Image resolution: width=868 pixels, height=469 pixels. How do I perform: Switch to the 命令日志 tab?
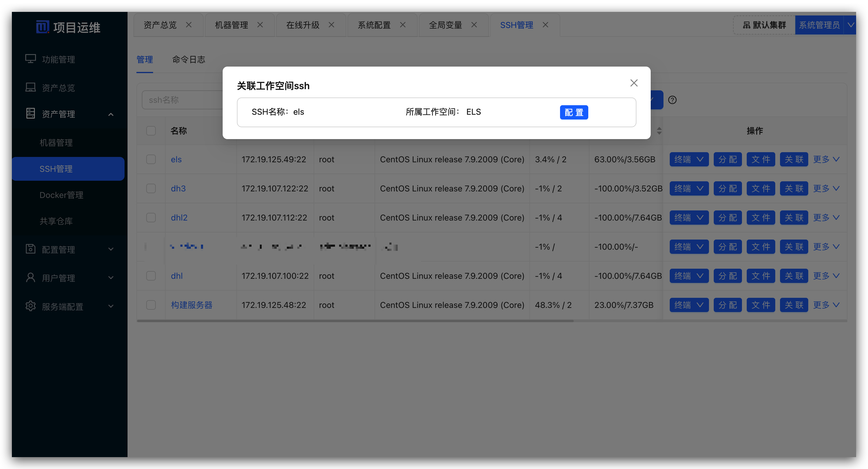(x=188, y=60)
